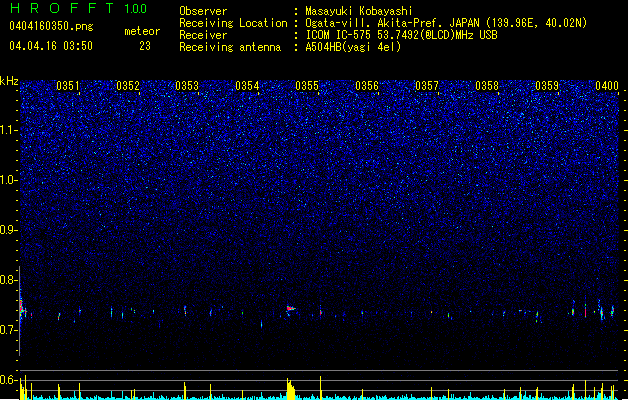This screenshot has height=400, width=629.
Task: Click the 0354 time marker
Action: [247, 86]
